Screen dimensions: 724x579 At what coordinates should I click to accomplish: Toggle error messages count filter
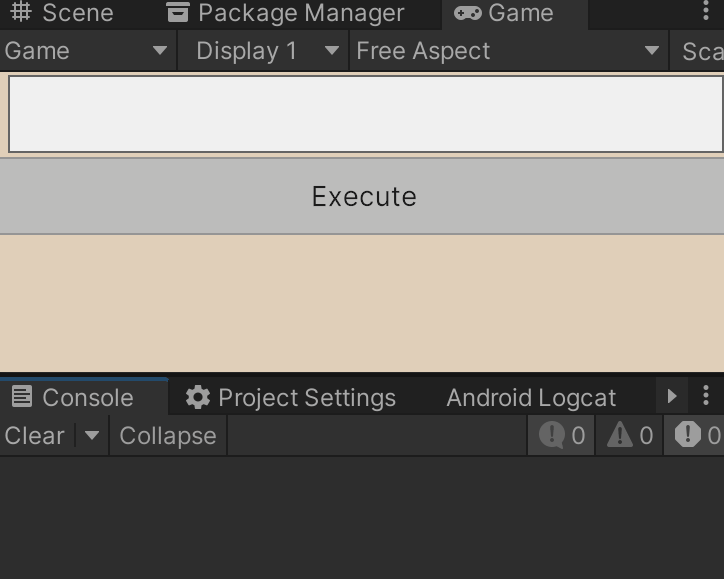click(x=697, y=436)
